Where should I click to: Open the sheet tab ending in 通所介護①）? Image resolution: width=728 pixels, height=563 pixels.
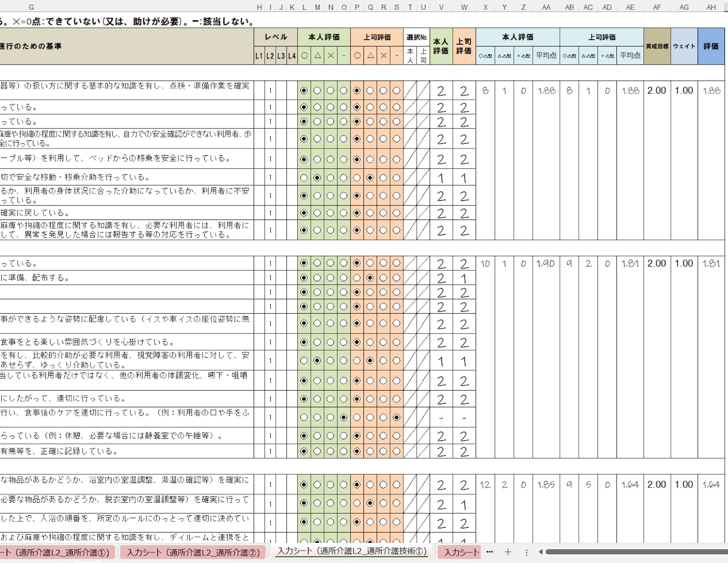(x=58, y=552)
